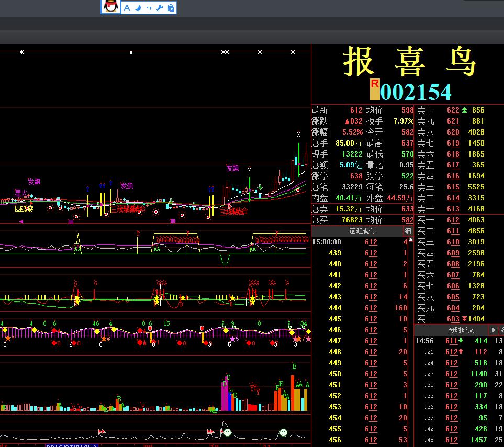Select the 逐笔成交 panel header
The height and width of the screenshot is (447, 504).
tap(362, 231)
